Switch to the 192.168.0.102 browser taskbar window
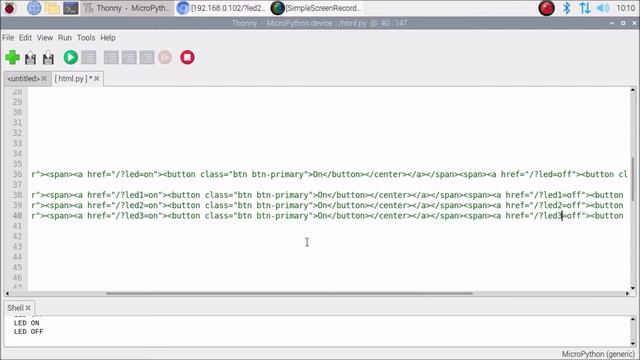The image size is (640, 360). click(x=222, y=8)
